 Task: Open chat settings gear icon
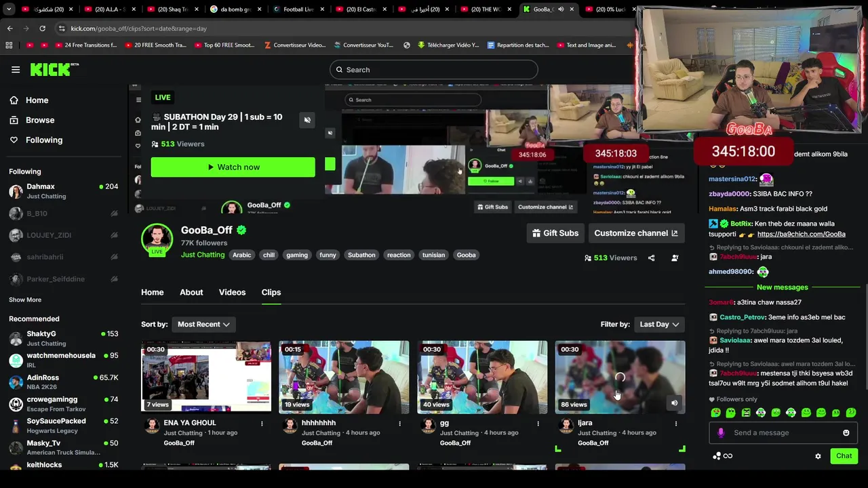pos(818,456)
